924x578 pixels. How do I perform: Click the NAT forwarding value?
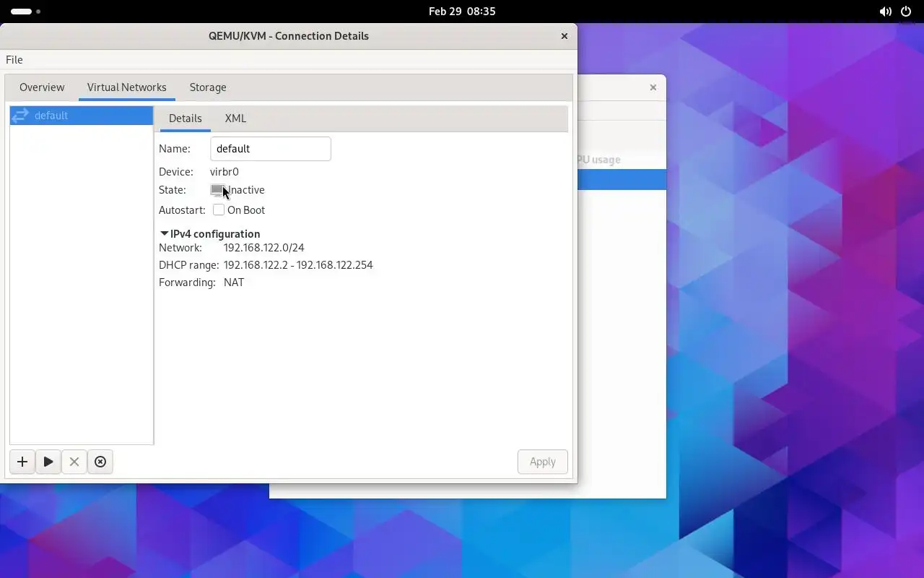pos(234,282)
